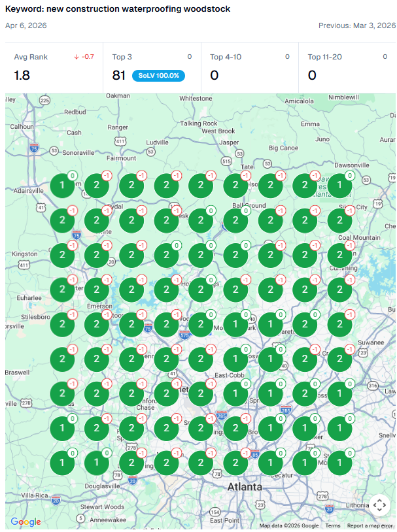Open the Top 11-20 stat card
Screen dimensions: 397x532
(347, 67)
